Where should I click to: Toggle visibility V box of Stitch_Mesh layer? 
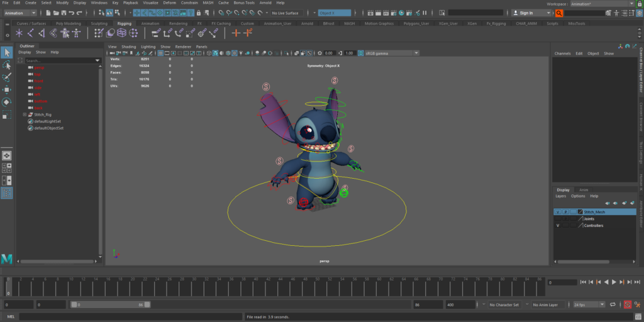click(x=558, y=212)
